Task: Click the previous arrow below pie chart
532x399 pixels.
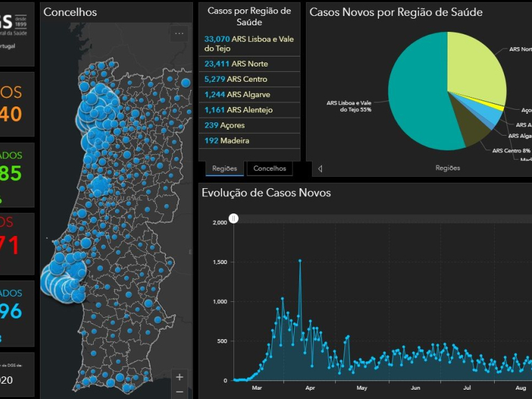Action: pos(320,168)
